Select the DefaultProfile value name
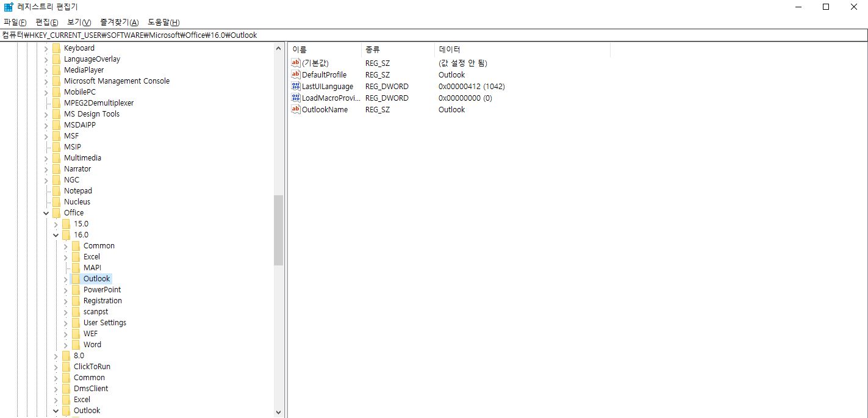The image size is (868, 418). 324,74
